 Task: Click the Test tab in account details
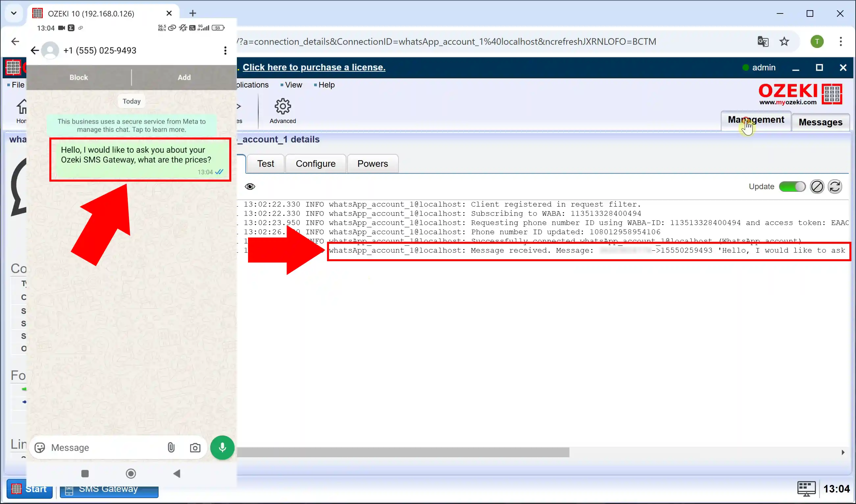(266, 163)
